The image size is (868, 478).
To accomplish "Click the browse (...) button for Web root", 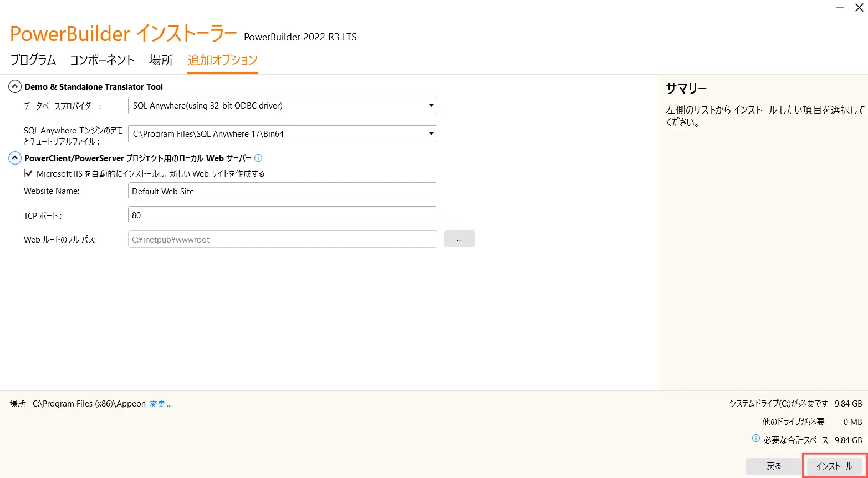I will coord(459,239).
